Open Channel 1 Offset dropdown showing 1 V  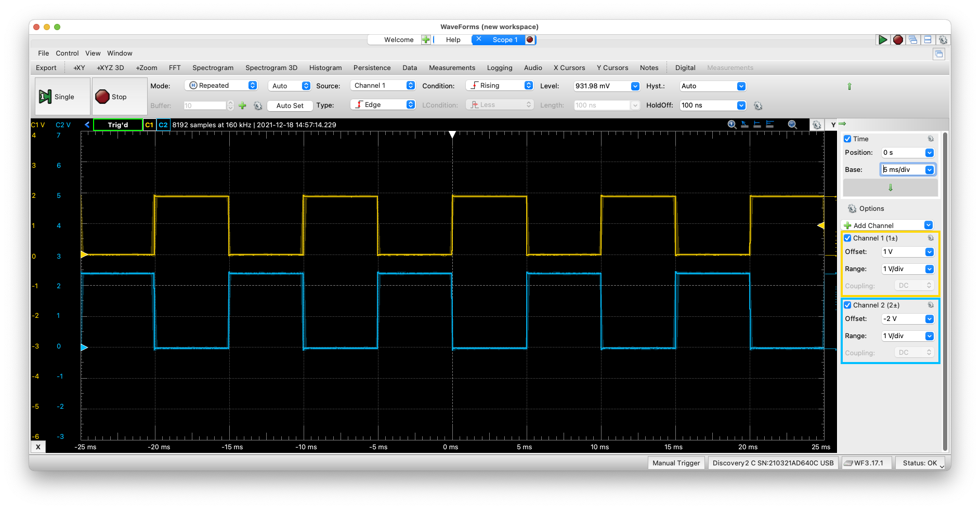point(908,252)
